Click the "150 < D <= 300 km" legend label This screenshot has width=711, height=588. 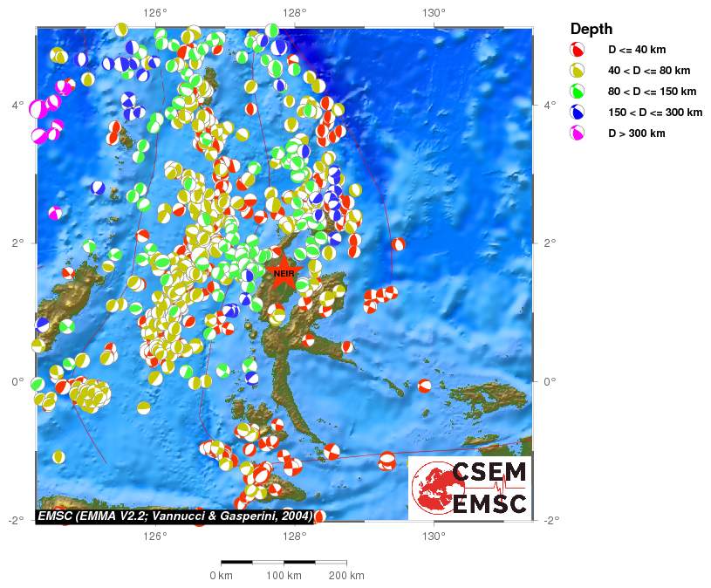click(x=655, y=113)
